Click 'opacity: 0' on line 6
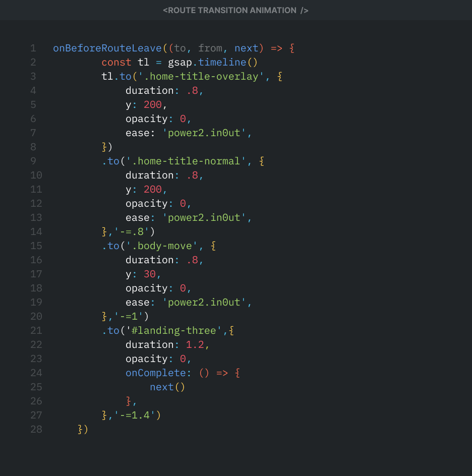 [156, 118]
